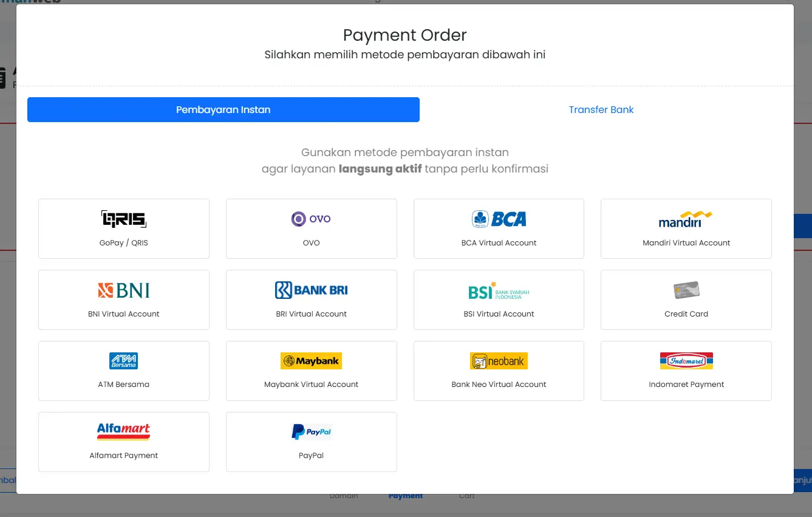The height and width of the screenshot is (517, 812).
Task: Click the Alfamart Payment label
Action: pyautogui.click(x=124, y=456)
